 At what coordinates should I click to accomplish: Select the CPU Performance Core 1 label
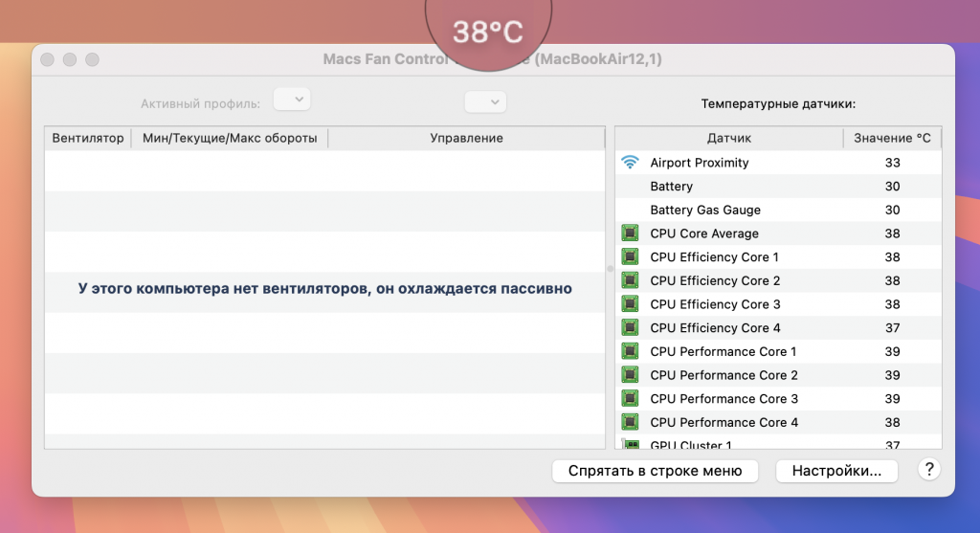pyautogui.click(x=724, y=352)
